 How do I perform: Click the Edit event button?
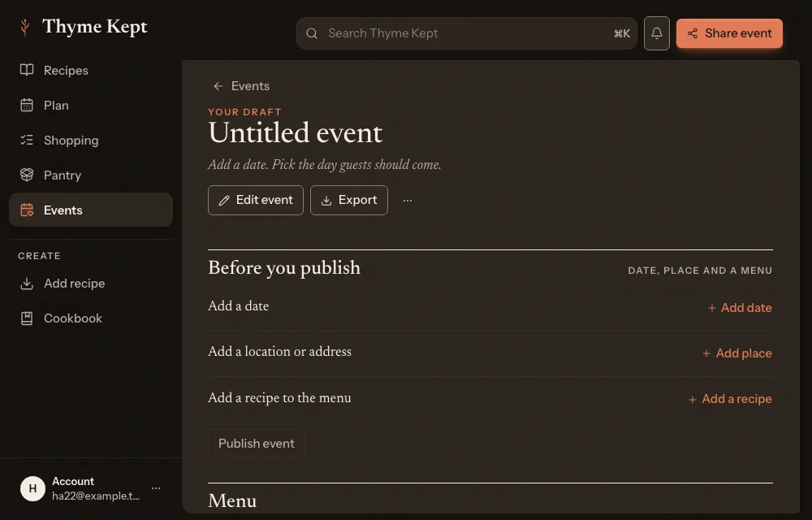click(255, 200)
